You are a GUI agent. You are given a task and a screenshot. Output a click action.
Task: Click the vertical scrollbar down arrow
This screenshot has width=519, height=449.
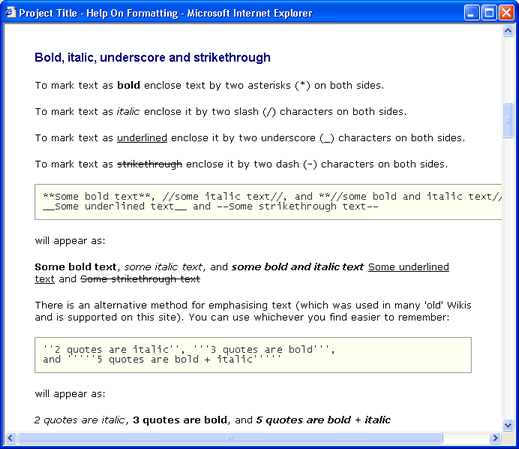(508, 425)
